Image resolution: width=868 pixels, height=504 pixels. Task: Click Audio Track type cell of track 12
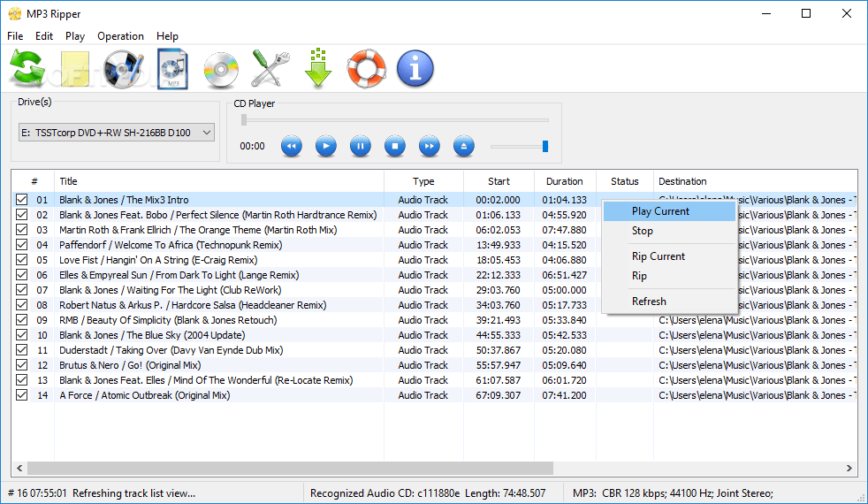coord(423,365)
